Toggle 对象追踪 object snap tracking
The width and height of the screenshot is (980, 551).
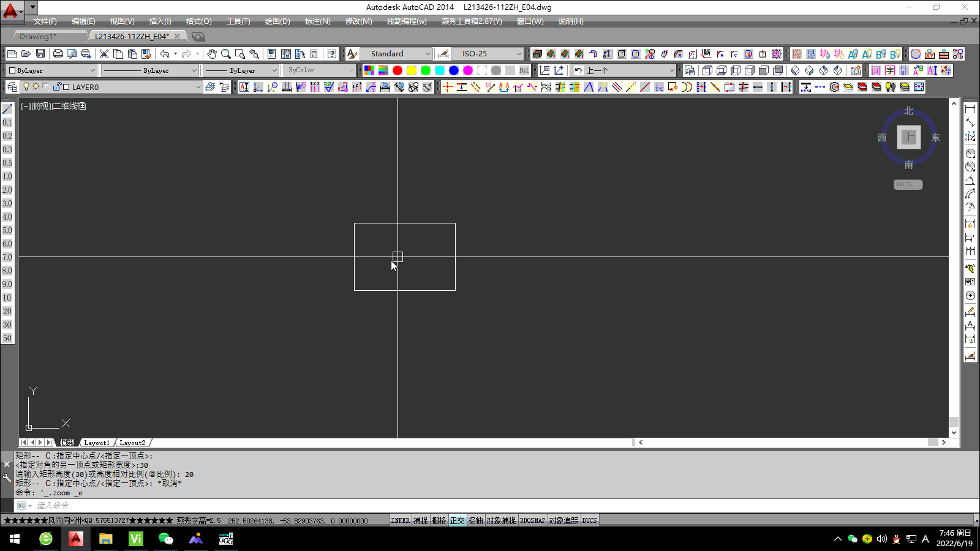coord(564,520)
